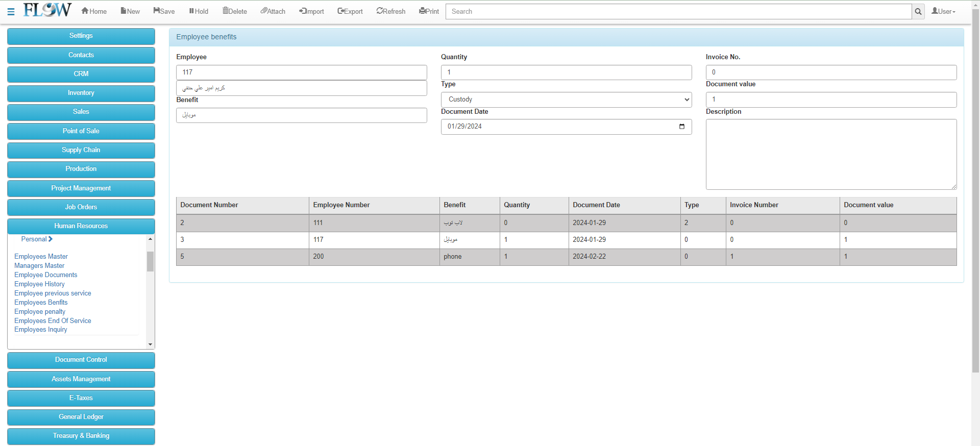The height and width of the screenshot is (446, 980).
Task: Click the Attach paperclip icon
Action: [263, 11]
